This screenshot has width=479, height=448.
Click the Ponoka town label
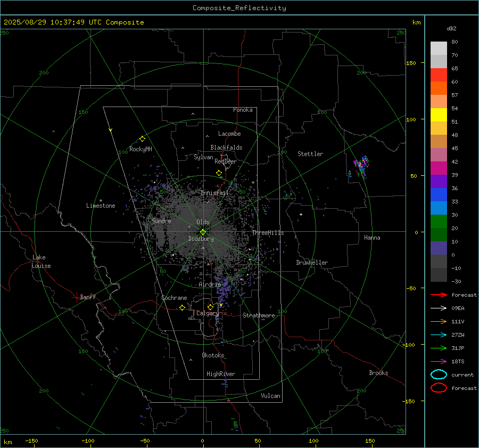(x=243, y=110)
